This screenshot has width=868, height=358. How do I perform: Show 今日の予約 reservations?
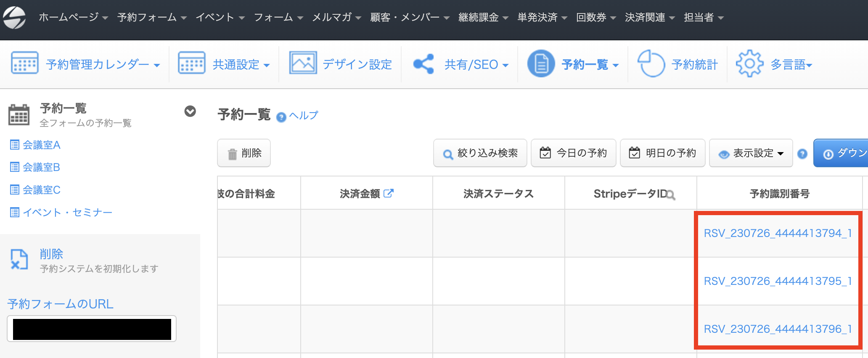[x=573, y=153]
